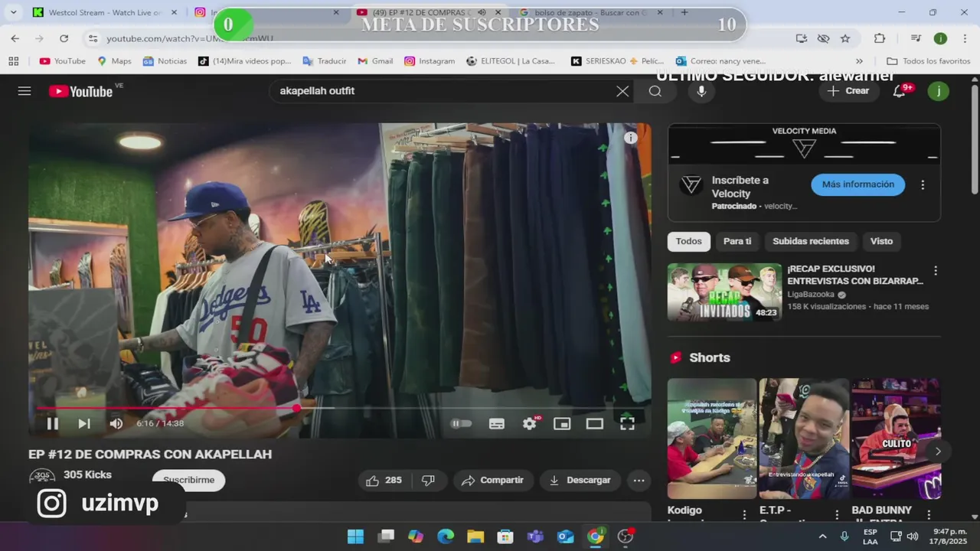Pause the video
This screenshot has height=551, width=980.
53,423
